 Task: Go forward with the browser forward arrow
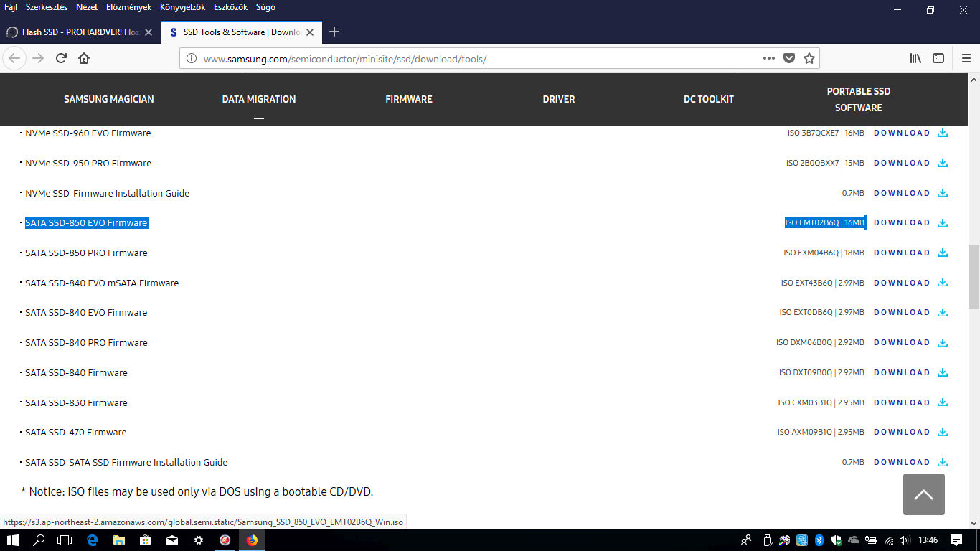(x=38, y=58)
